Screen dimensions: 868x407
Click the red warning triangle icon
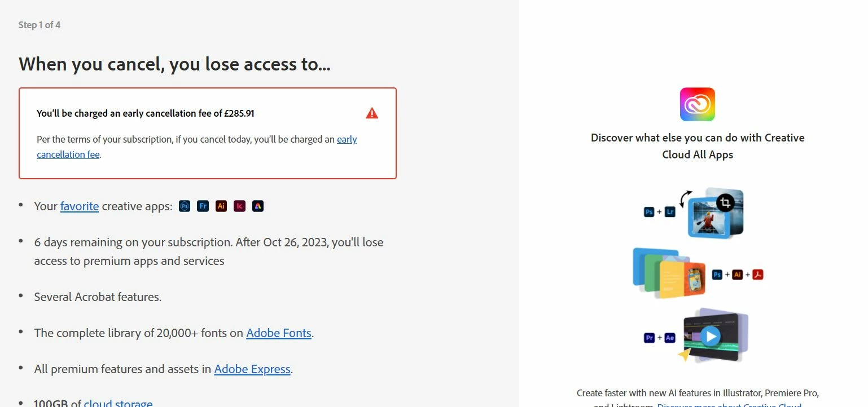(x=372, y=113)
